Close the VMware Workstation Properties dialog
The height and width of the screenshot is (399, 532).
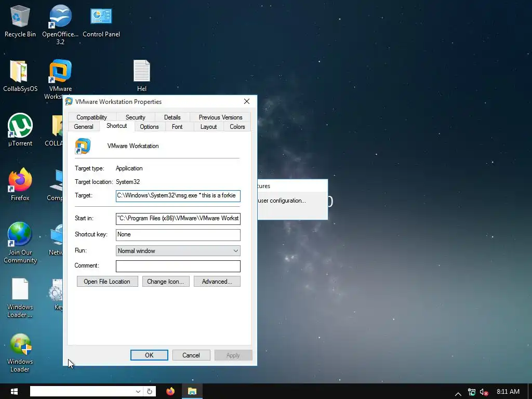247,101
